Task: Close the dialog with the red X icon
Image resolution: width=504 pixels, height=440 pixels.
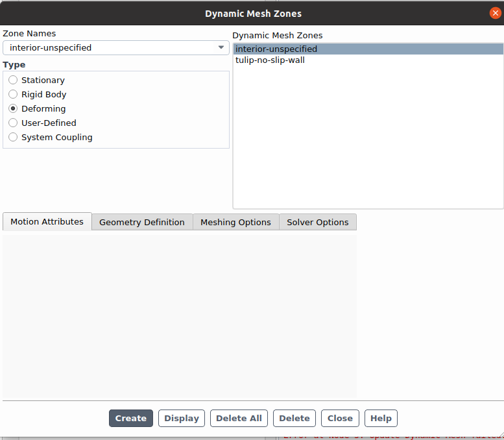Action: tap(496, 13)
